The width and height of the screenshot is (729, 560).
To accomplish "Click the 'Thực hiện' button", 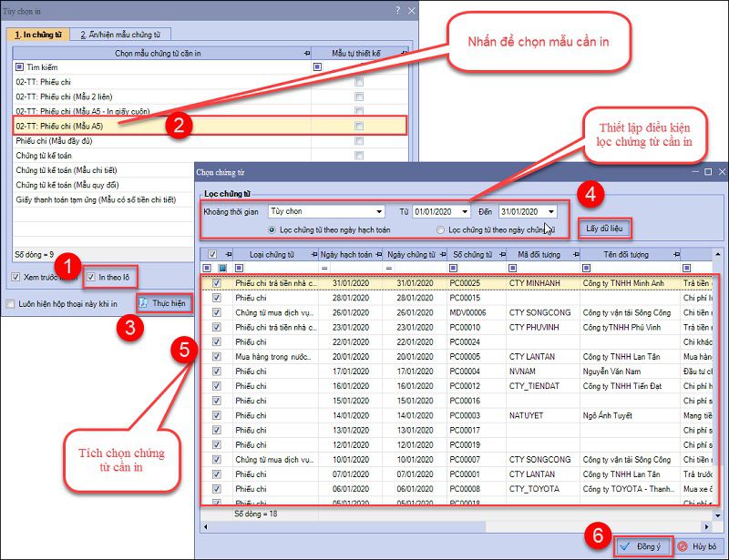I will tap(164, 303).
